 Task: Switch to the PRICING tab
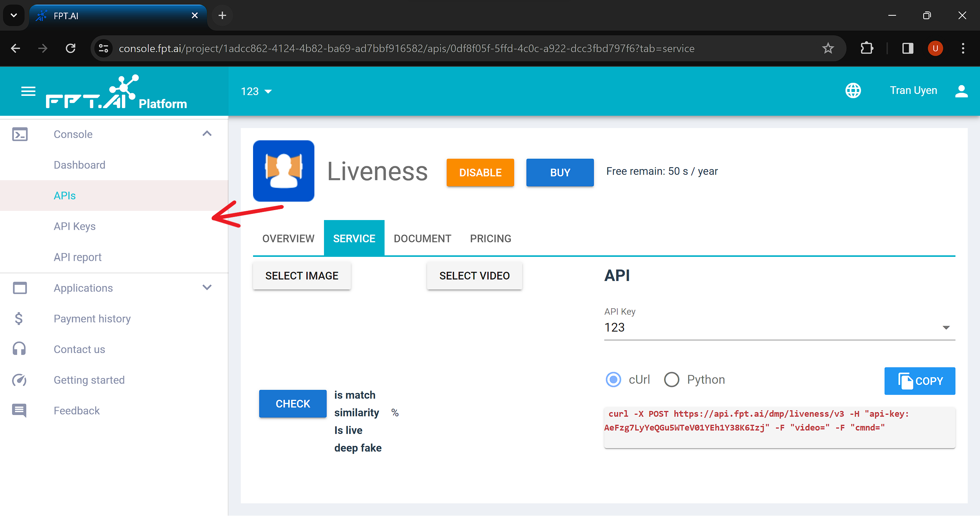tap(491, 238)
